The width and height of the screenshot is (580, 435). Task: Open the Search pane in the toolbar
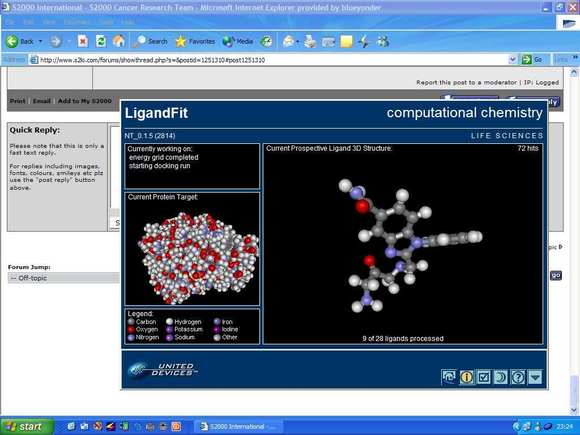(x=150, y=41)
